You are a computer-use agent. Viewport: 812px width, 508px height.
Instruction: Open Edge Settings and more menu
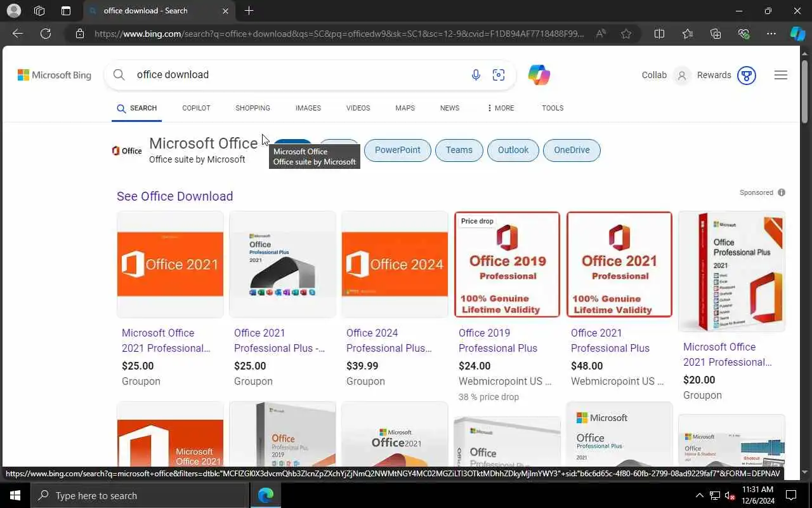pos(771,34)
